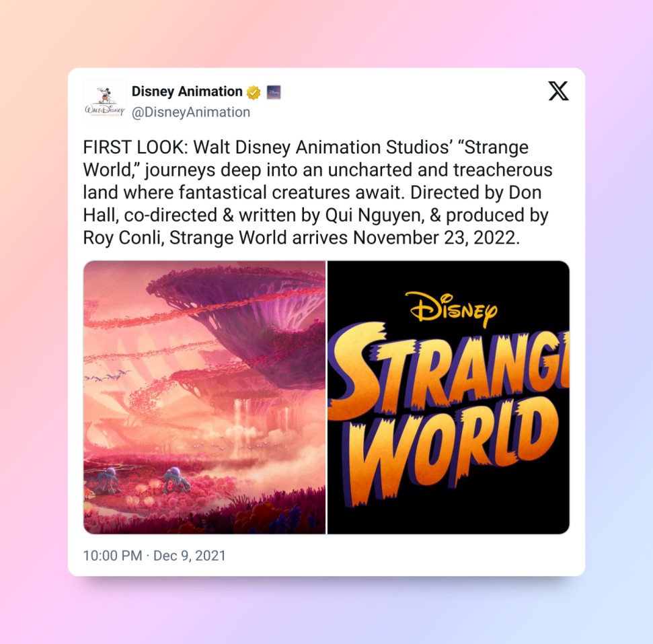Click the flock of flying birds in the artwork
This screenshot has height=644, width=653.
tap(108, 376)
